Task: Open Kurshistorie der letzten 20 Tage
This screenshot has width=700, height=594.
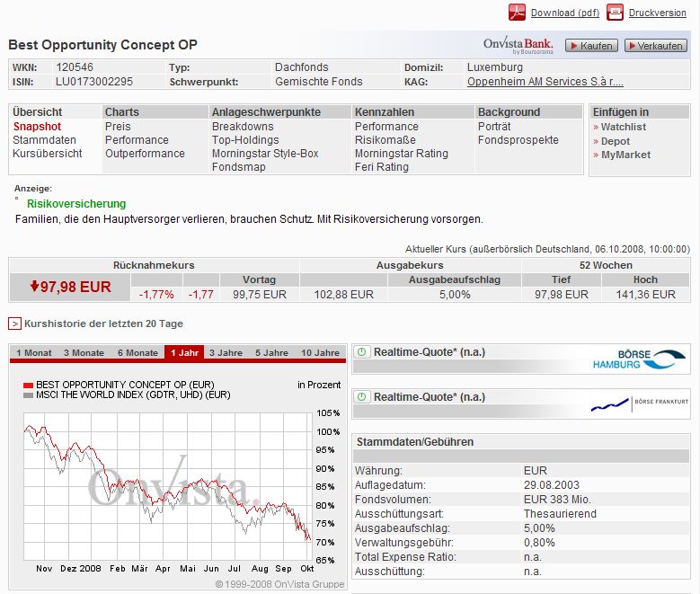Action: [103, 324]
